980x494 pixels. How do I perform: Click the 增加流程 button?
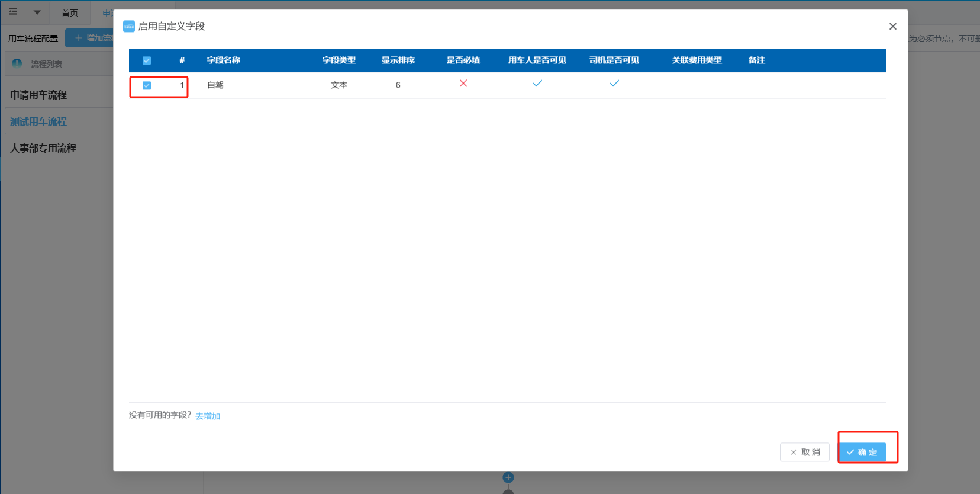pos(91,38)
